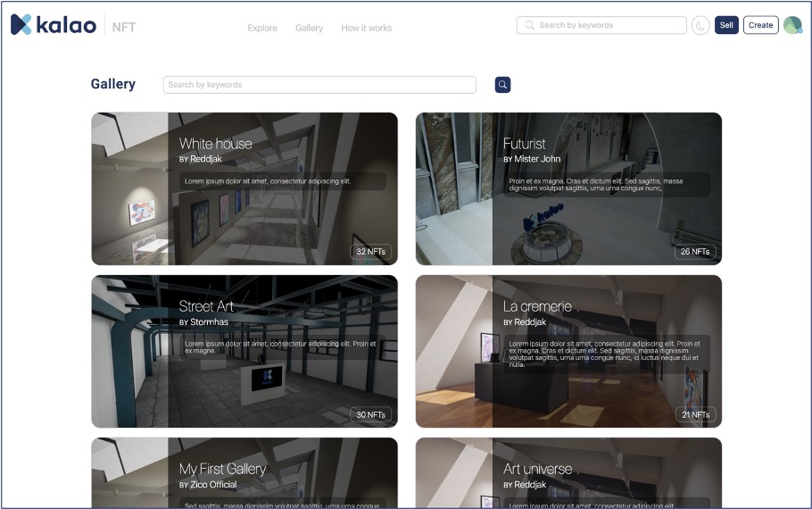Screen dimensions: 812x509
Task: Open author Stormhas's profile
Action: pyautogui.click(x=209, y=321)
